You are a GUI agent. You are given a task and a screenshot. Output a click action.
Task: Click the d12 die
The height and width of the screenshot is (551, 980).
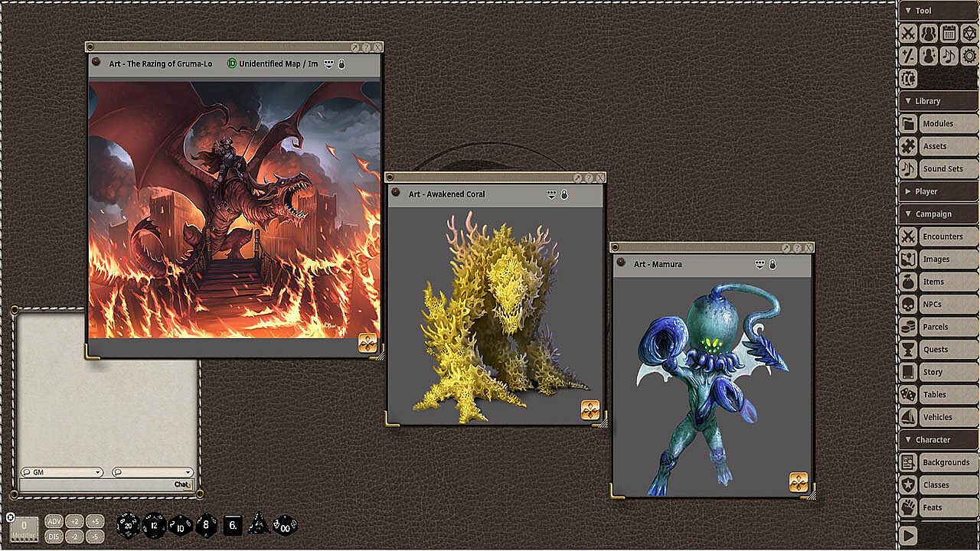click(x=154, y=525)
